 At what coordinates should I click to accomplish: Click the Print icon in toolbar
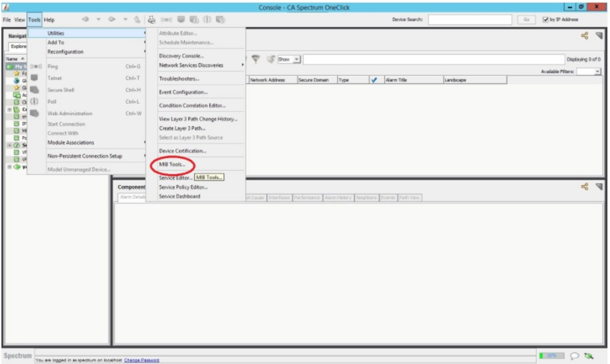152,19
